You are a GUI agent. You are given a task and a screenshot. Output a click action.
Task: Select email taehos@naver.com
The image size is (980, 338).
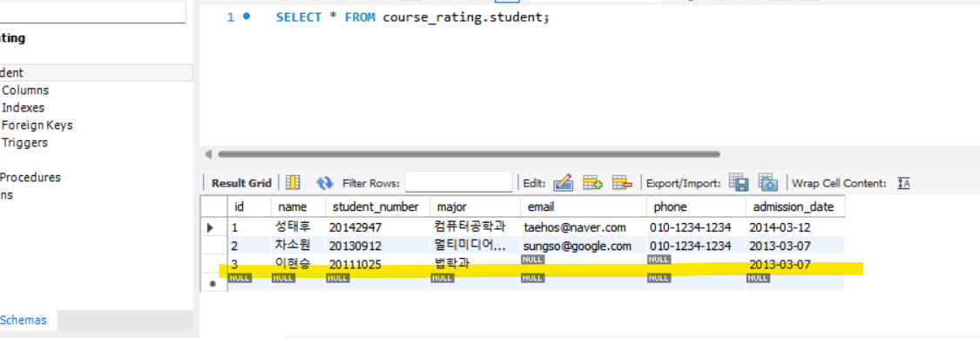(x=583, y=227)
